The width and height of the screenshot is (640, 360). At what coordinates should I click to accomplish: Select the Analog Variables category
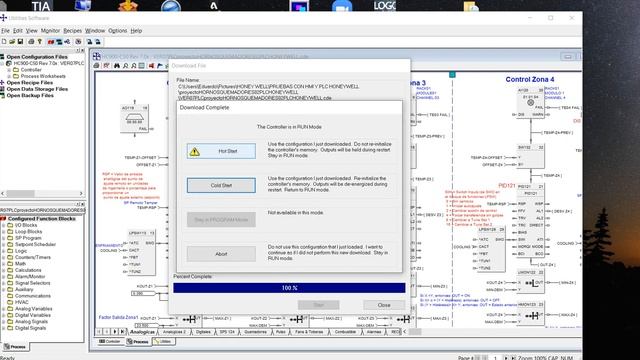[33, 309]
